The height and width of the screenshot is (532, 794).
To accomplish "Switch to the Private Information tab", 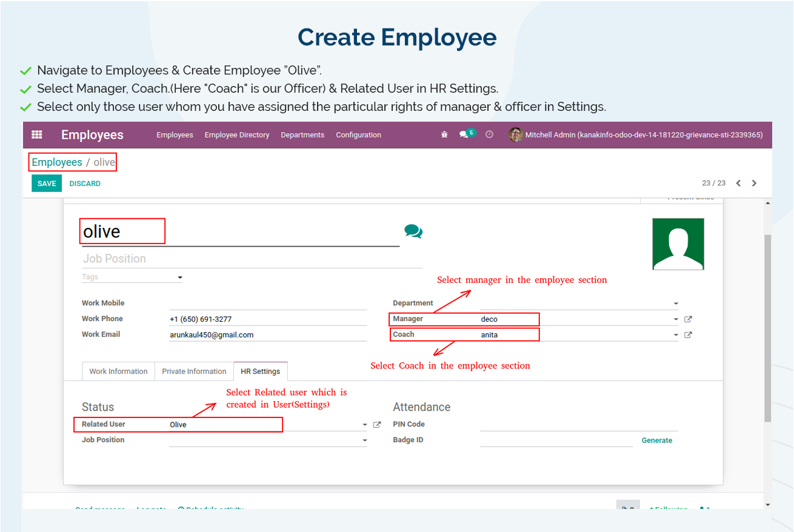I will [x=194, y=371].
